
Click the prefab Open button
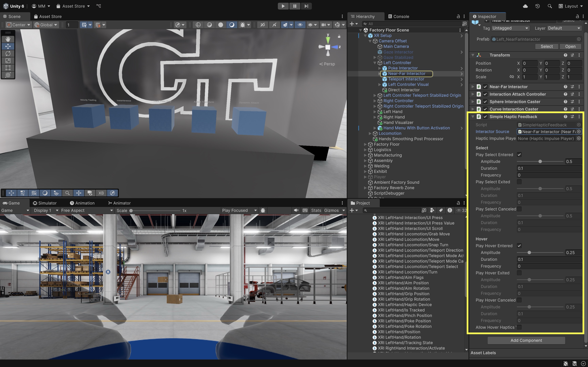570,46
